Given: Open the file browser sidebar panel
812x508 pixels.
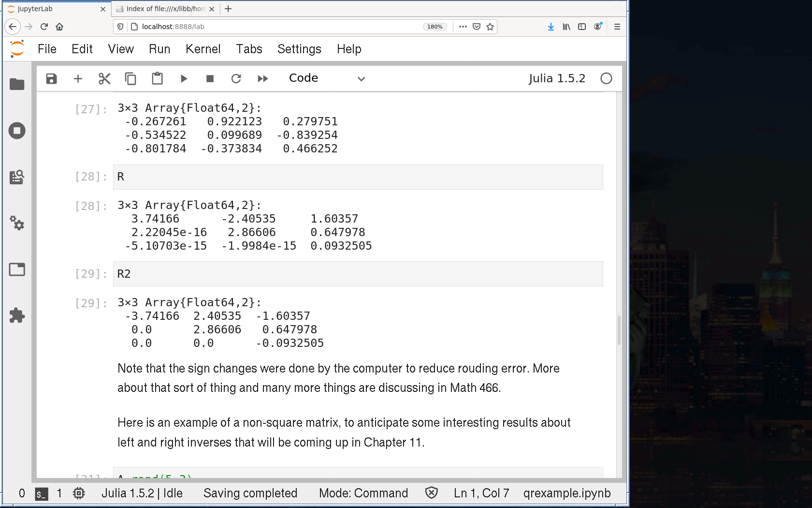Looking at the screenshot, I should click(x=17, y=84).
